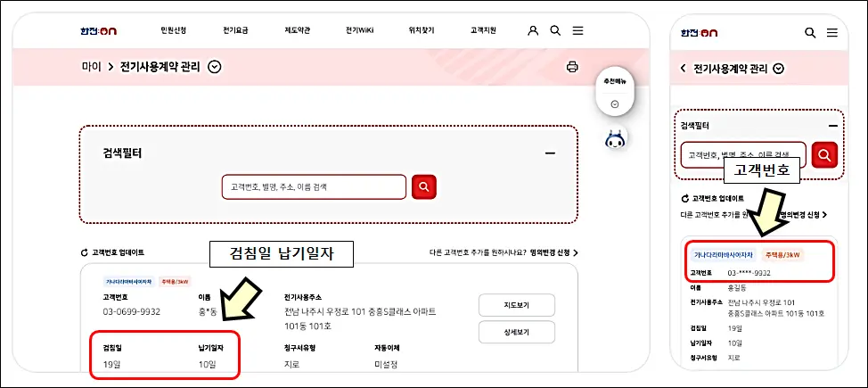Image resolution: width=868 pixels, height=388 pixels.
Task: Click the 명의변경 신청 link on desktop
Action: pos(554,252)
